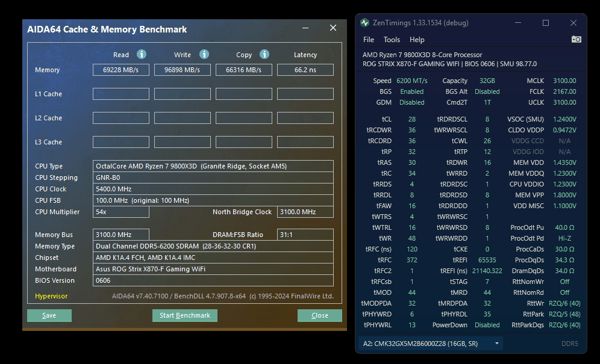
Task: Close the ZenTimings window
Action: click(573, 23)
